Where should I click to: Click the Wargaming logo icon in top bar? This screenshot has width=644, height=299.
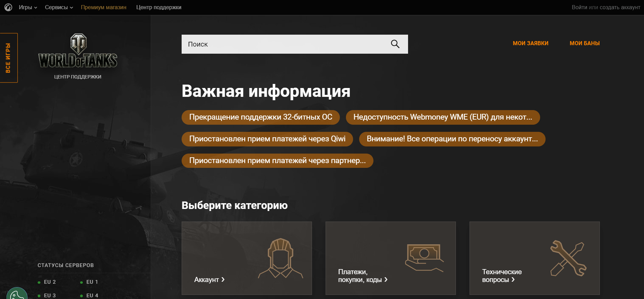(8, 7)
